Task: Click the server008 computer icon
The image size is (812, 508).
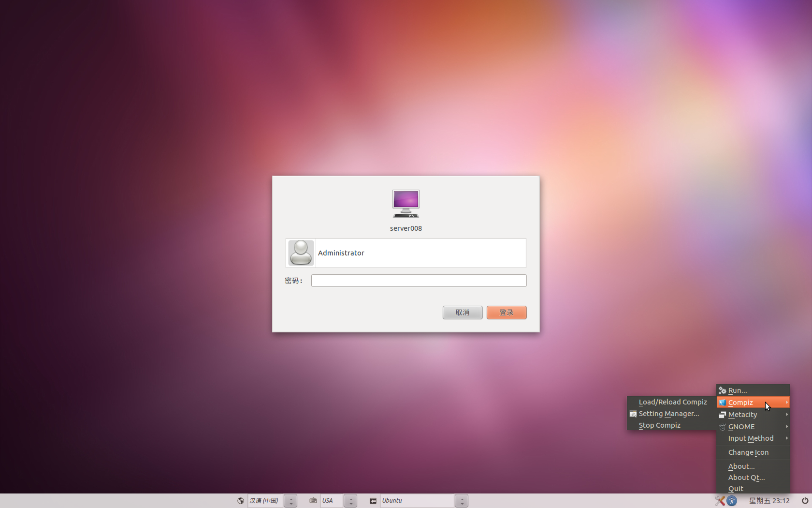Action: [406, 204]
